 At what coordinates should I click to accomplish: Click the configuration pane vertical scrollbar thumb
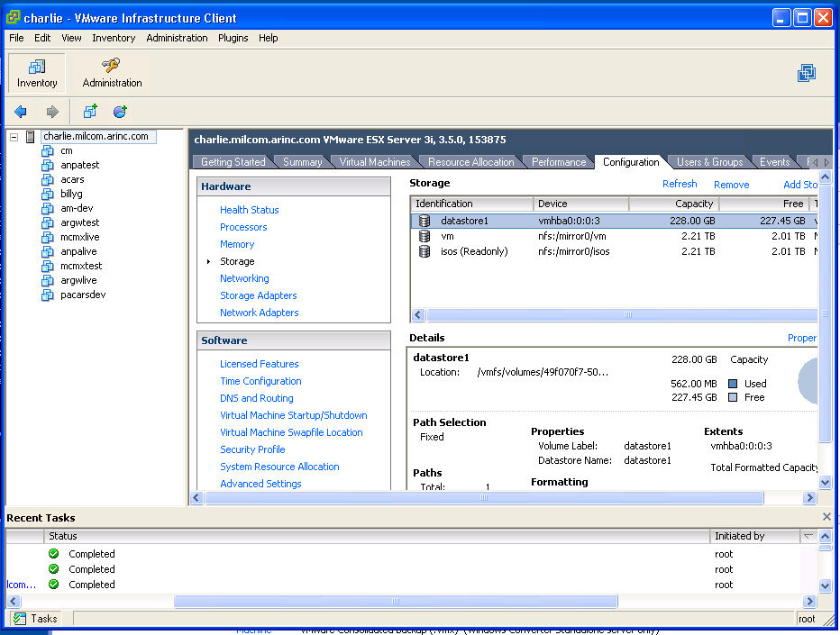click(825, 313)
